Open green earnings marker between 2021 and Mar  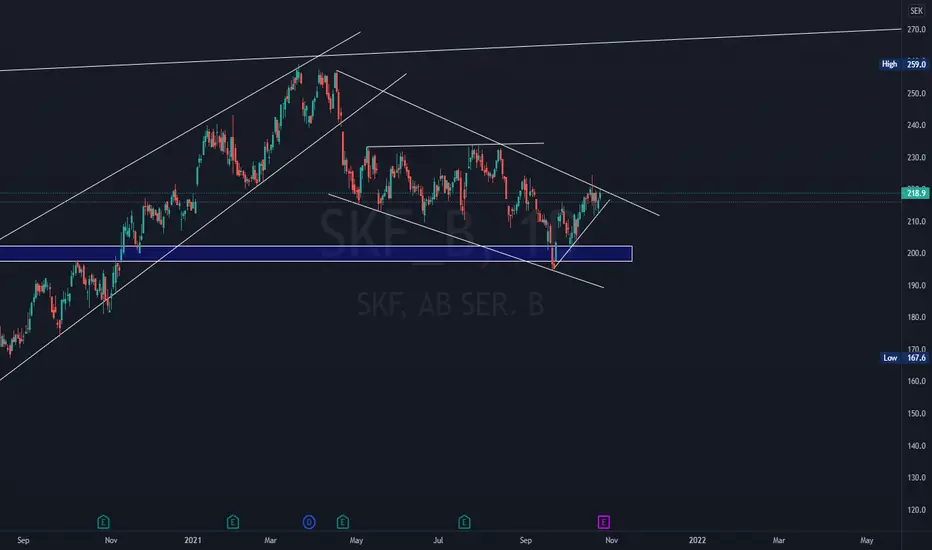coord(232,522)
